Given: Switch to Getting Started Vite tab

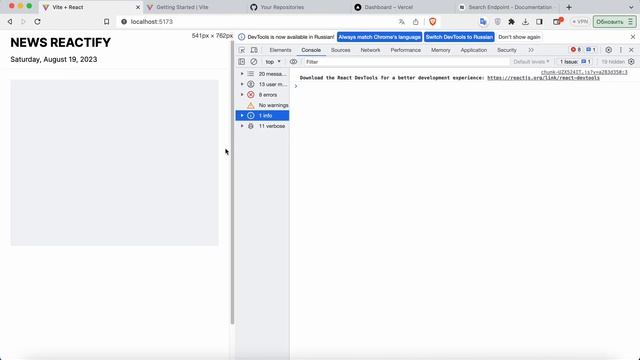Looking at the screenshot, I should click(182, 7).
